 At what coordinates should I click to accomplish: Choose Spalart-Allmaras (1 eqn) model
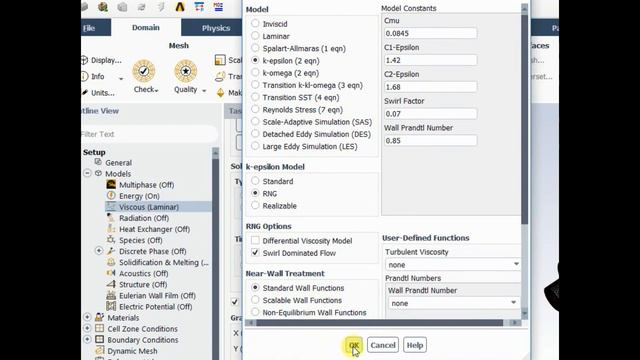point(255,48)
